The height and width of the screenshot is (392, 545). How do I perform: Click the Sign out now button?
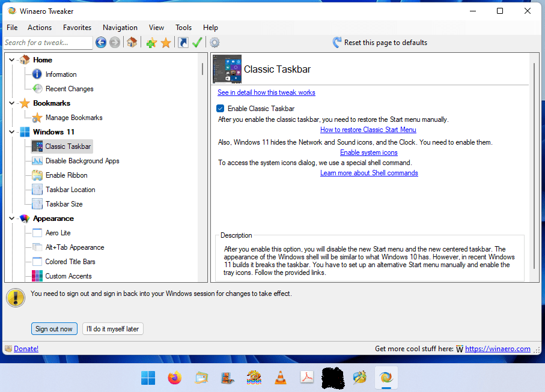54,329
